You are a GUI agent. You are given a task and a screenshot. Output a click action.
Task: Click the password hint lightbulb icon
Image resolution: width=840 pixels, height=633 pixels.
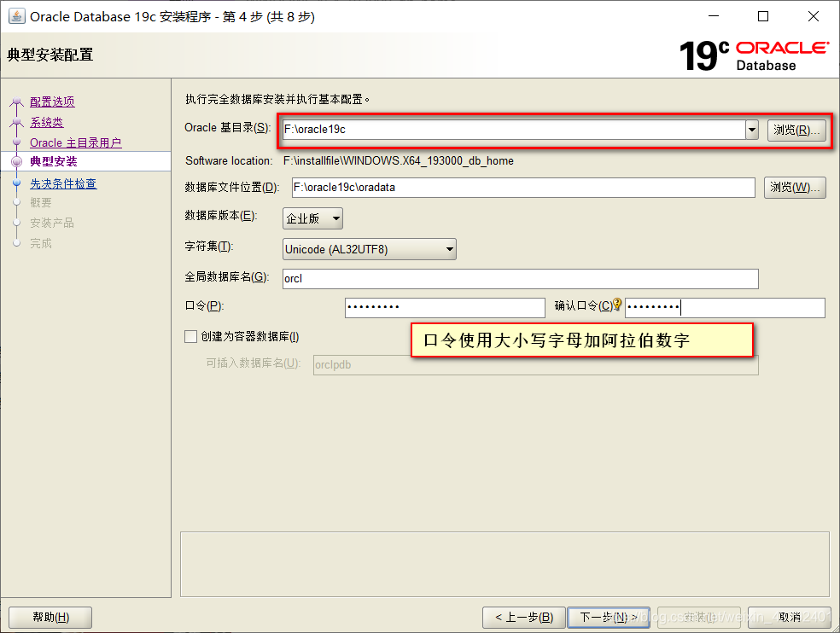coord(617,305)
